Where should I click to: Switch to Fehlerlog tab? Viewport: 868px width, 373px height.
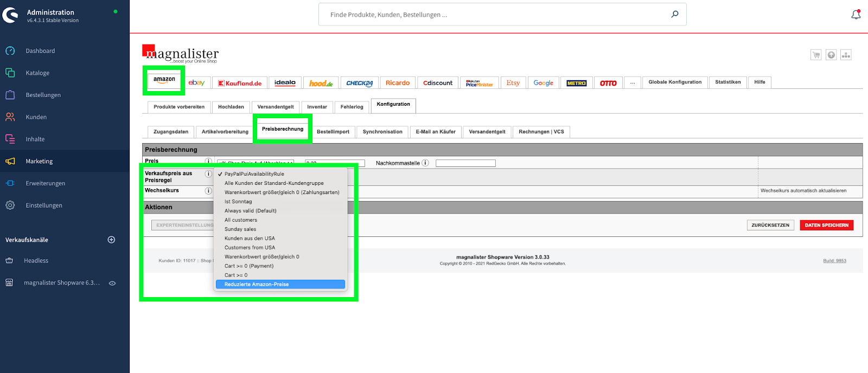352,107
